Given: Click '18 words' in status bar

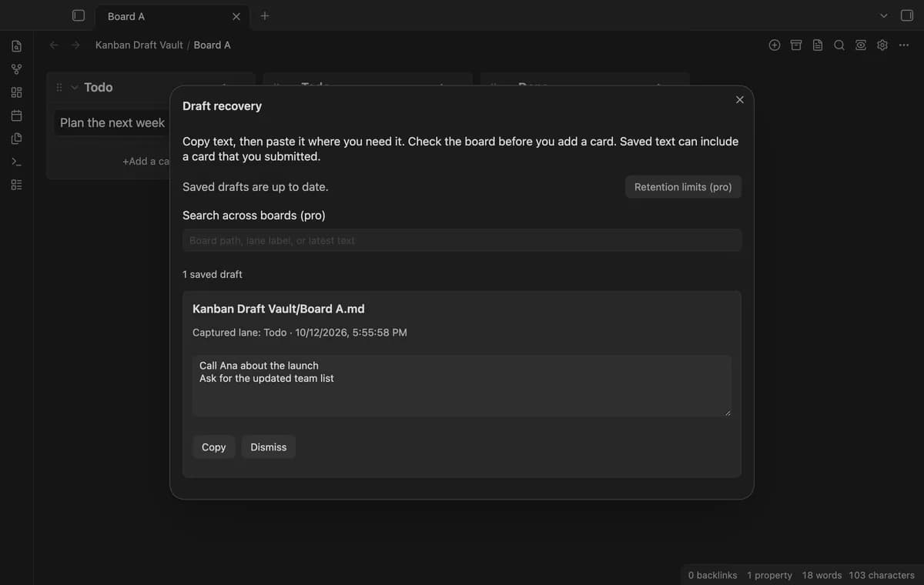Looking at the screenshot, I should [x=822, y=575].
